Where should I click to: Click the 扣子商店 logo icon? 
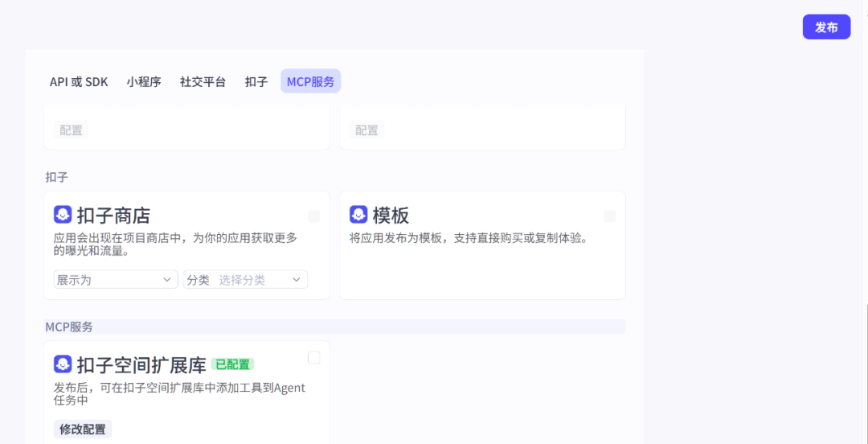pos(63,215)
